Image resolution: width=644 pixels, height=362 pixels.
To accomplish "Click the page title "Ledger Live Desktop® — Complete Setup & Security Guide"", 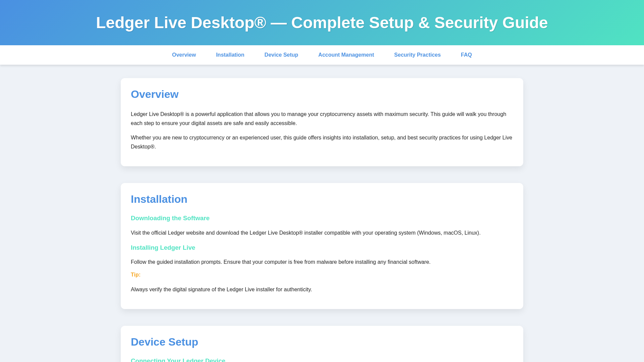I will coord(322,23).
